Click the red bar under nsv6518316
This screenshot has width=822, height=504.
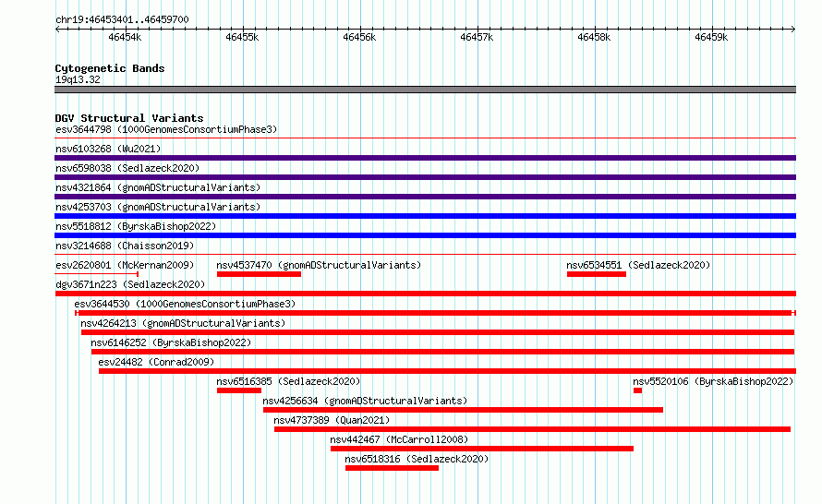coord(393,468)
